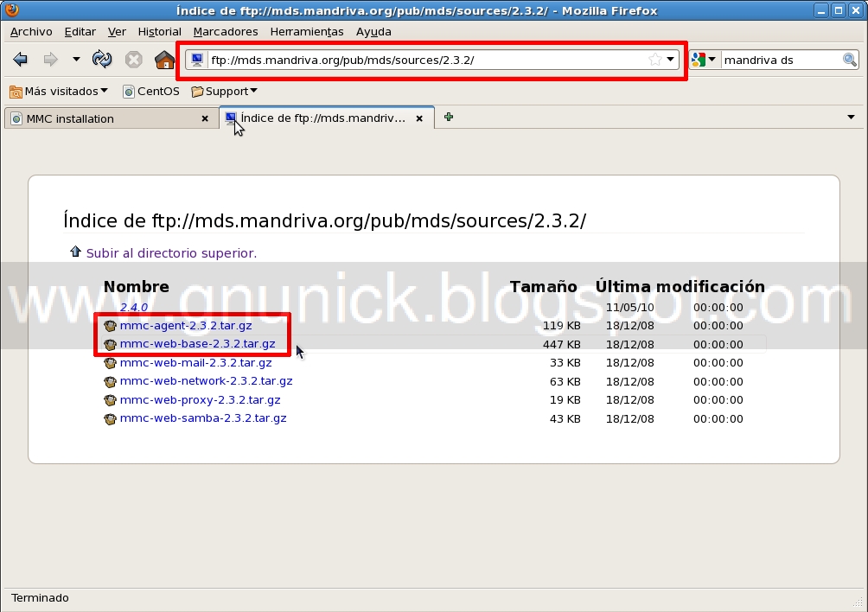The image size is (868, 612).
Task: Sort listing by the Tamaño column header
Action: click(543, 286)
